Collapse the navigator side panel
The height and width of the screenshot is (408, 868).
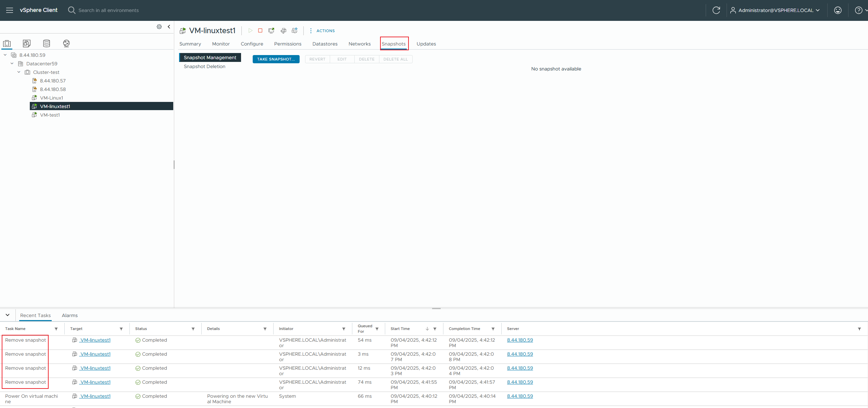(x=169, y=27)
